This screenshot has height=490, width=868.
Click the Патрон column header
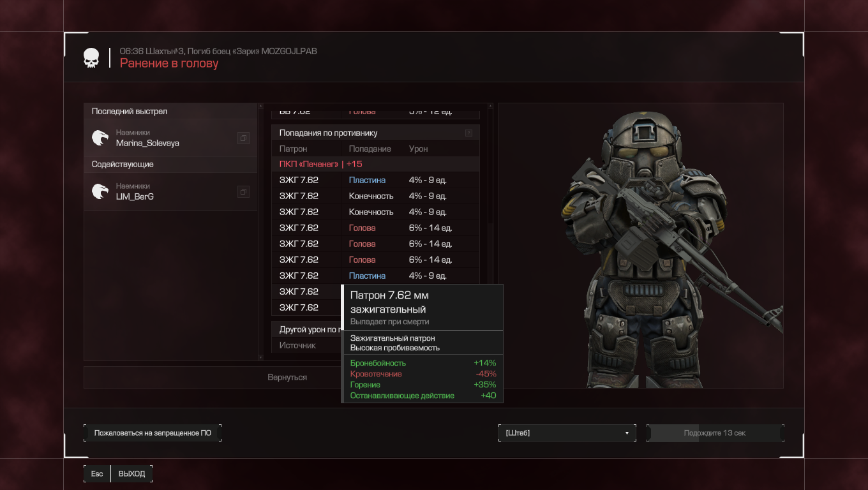(x=293, y=149)
